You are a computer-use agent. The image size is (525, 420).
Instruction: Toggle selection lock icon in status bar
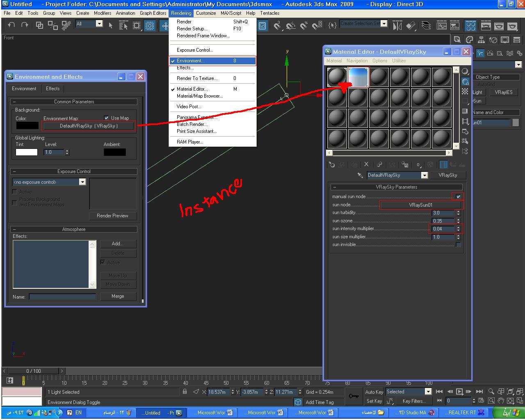(185, 392)
